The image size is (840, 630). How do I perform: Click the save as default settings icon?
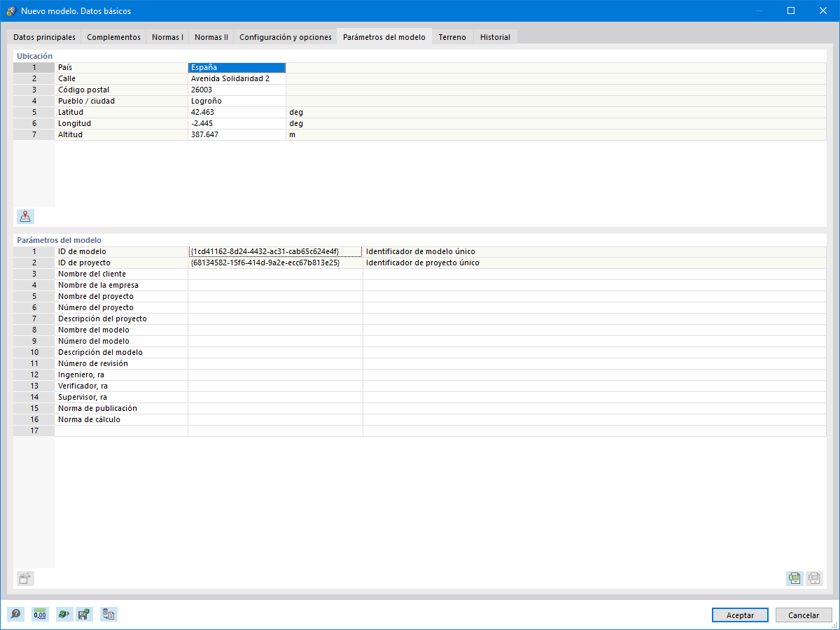tap(84, 615)
